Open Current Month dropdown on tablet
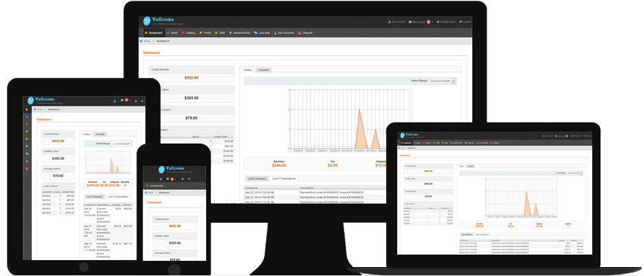Screen dimensions: 644x276 click(x=121, y=144)
